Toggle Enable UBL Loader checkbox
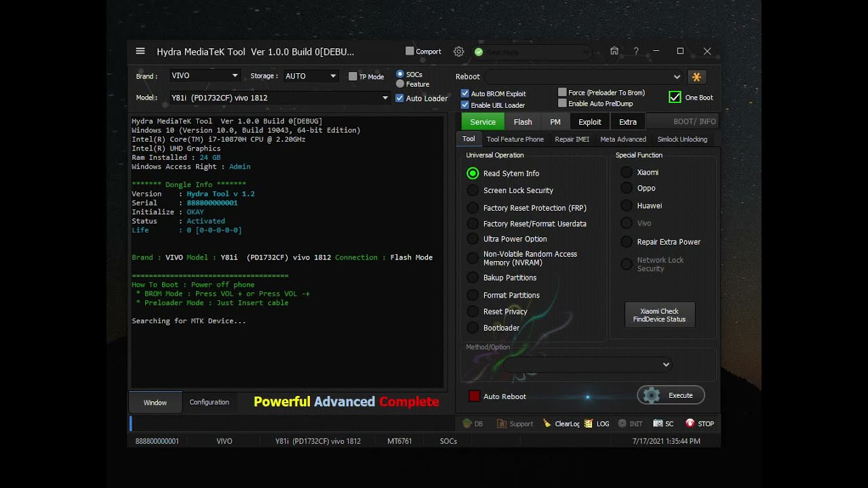 tap(465, 105)
